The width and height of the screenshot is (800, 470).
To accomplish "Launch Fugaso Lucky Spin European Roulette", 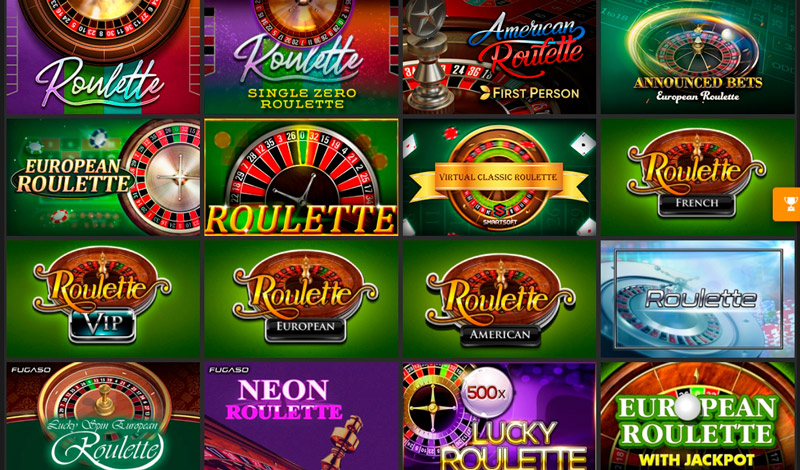I will (103, 416).
